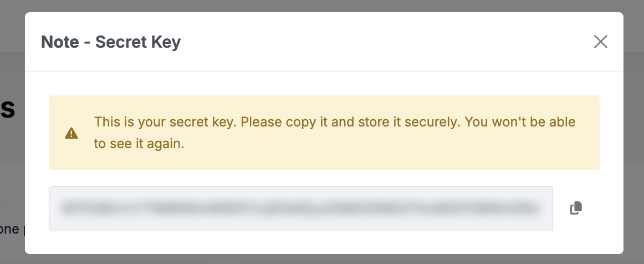This screenshot has height=264, width=644.
Task: Select the blurred secret key field
Action: coord(300,208)
